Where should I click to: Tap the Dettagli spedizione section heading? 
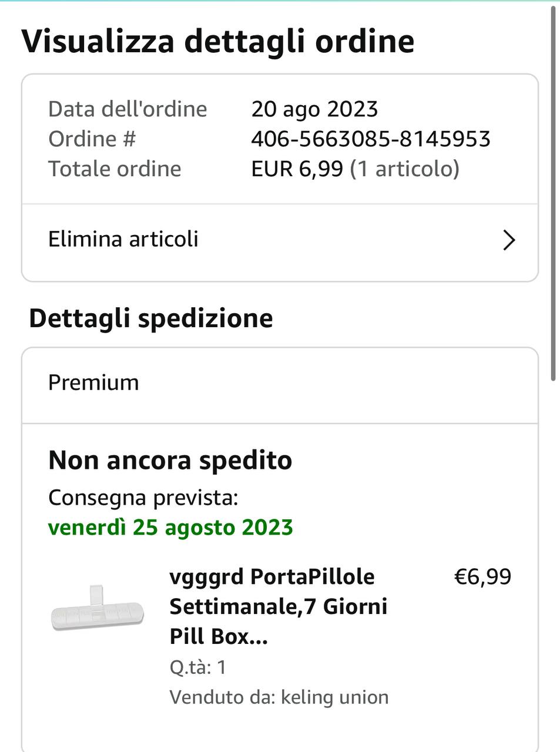[x=151, y=318]
